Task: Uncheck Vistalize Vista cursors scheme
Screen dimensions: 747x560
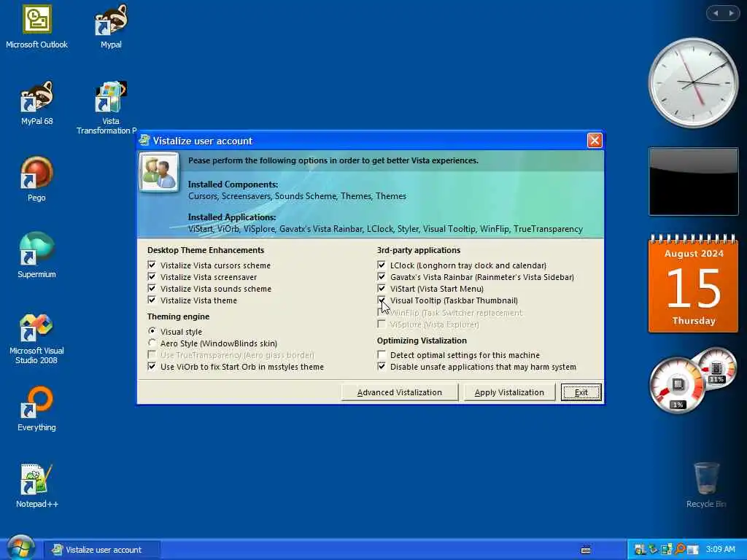Action: pos(152,265)
